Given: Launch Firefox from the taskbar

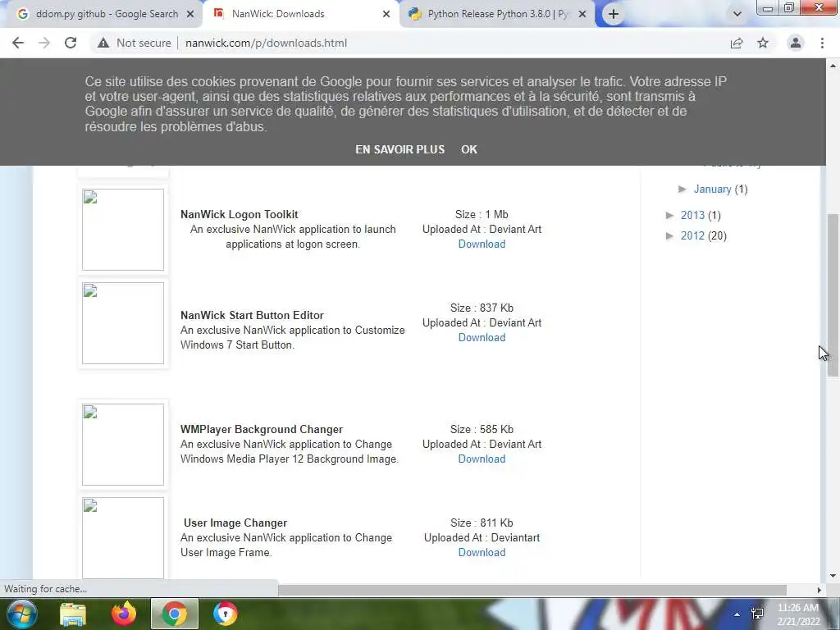Looking at the screenshot, I should [124, 614].
